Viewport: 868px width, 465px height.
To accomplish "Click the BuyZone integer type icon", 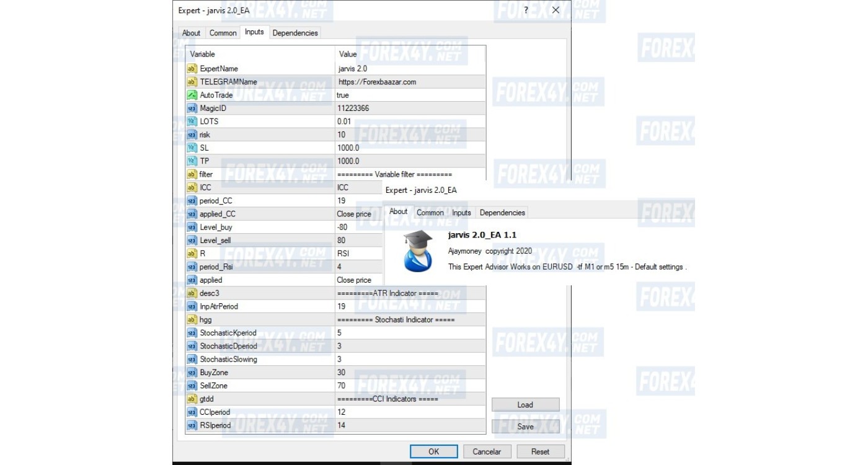I will (192, 373).
